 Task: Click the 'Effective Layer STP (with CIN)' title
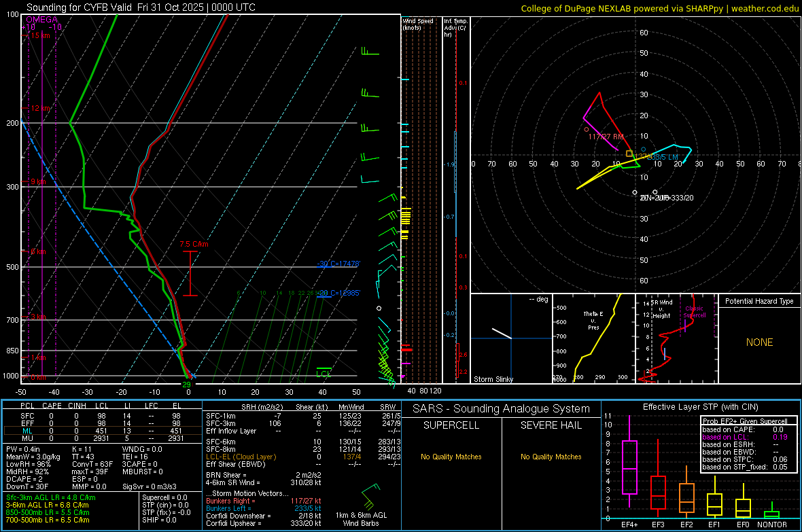700,407
